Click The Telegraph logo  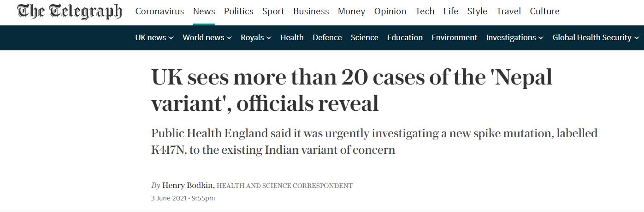click(69, 12)
